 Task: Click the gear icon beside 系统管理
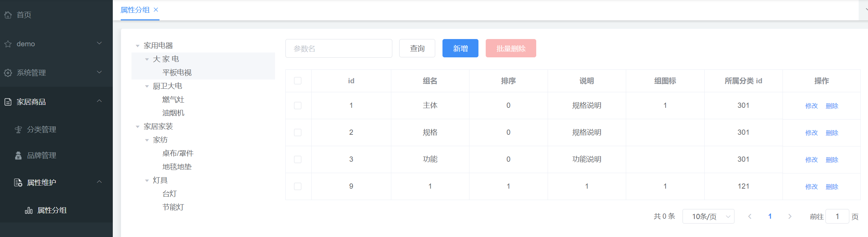pos(8,73)
